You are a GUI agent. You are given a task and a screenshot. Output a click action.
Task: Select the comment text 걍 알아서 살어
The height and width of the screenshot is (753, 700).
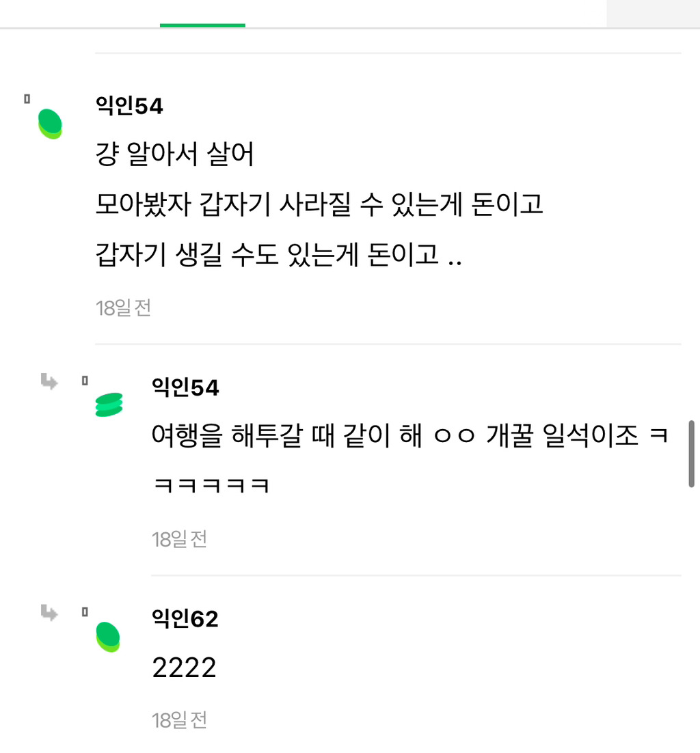click(176, 154)
